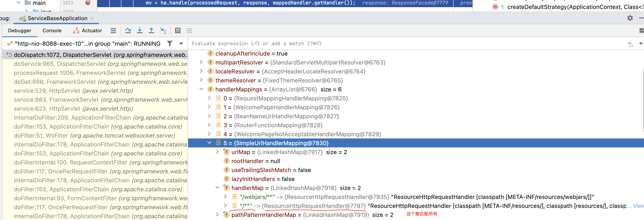Image resolution: width=644 pixels, height=220 pixels.
Task: Switch to the Debugger tab
Action: pyautogui.click(x=19, y=30)
